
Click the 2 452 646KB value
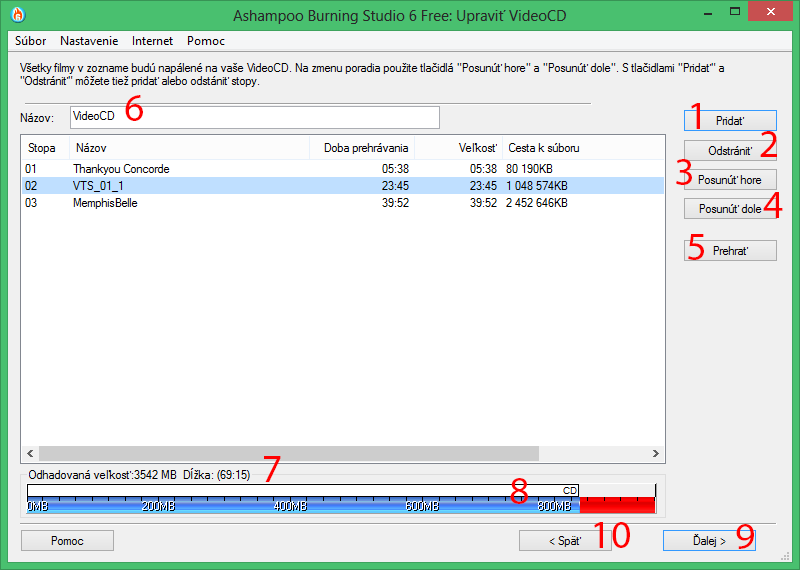[537, 203]
